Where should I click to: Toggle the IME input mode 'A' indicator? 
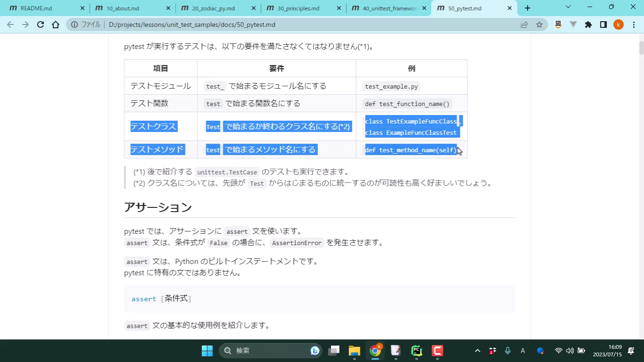point(523,351)
